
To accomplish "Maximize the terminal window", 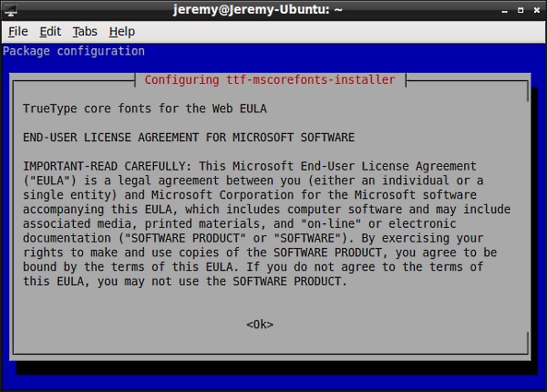I will pyautogui.click(x=521, y=10).
